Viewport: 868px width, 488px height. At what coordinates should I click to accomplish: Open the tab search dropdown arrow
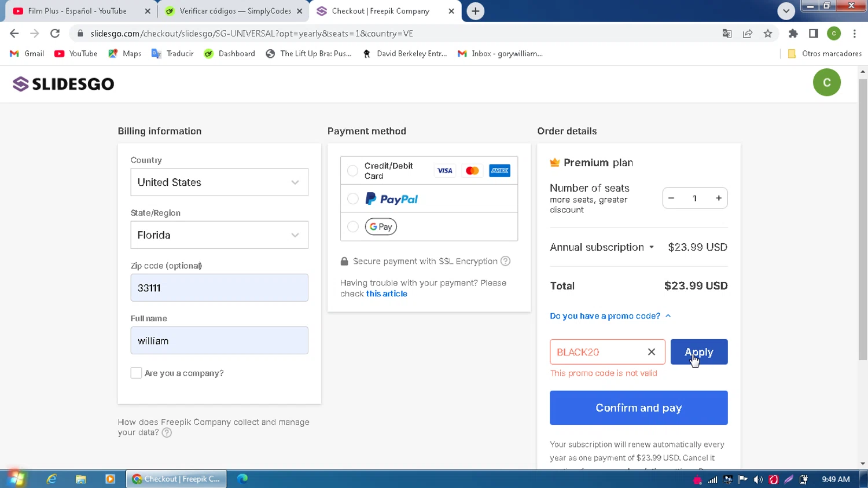[786, 11]
